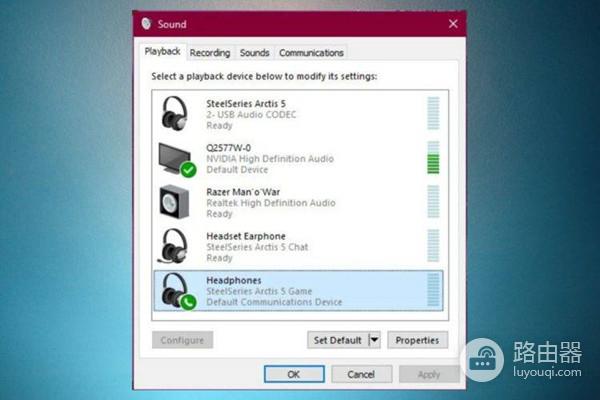Screen dimensions: 600x400
Task: Click the SteelSeries Arctis 5 headphones icon
Action: [174, 113]
